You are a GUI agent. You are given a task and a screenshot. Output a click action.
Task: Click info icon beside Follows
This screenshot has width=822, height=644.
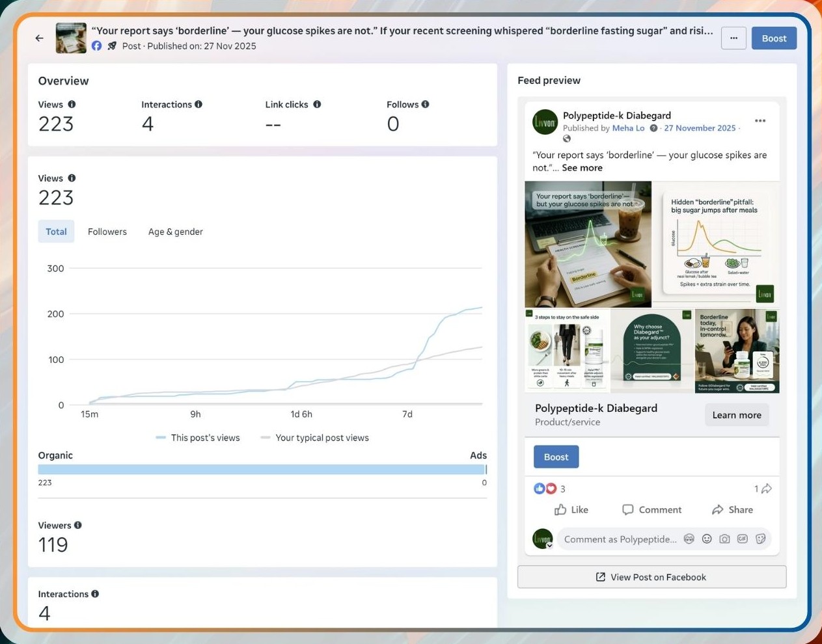point(425,104)
